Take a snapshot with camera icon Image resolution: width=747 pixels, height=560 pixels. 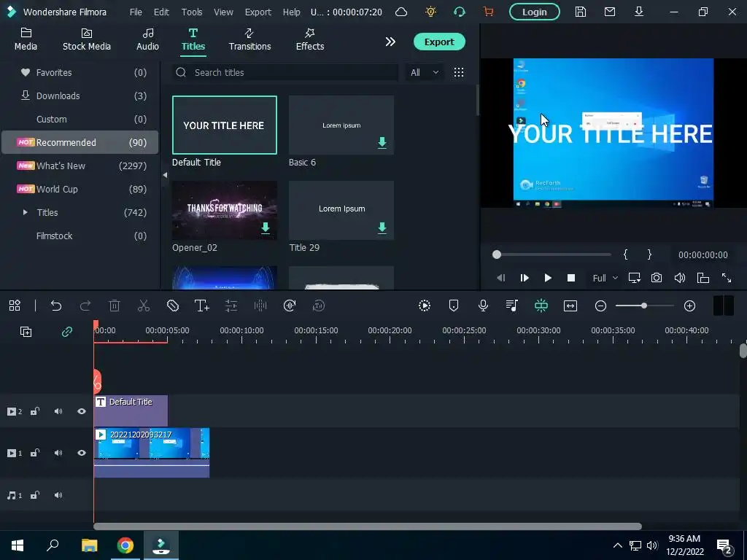tap(657, 278)
